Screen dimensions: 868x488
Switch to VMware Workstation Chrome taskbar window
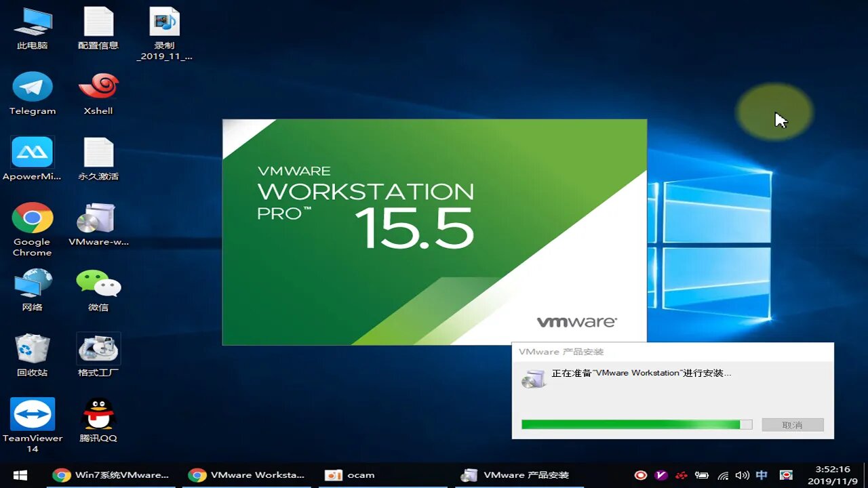(x=247, y=475)
